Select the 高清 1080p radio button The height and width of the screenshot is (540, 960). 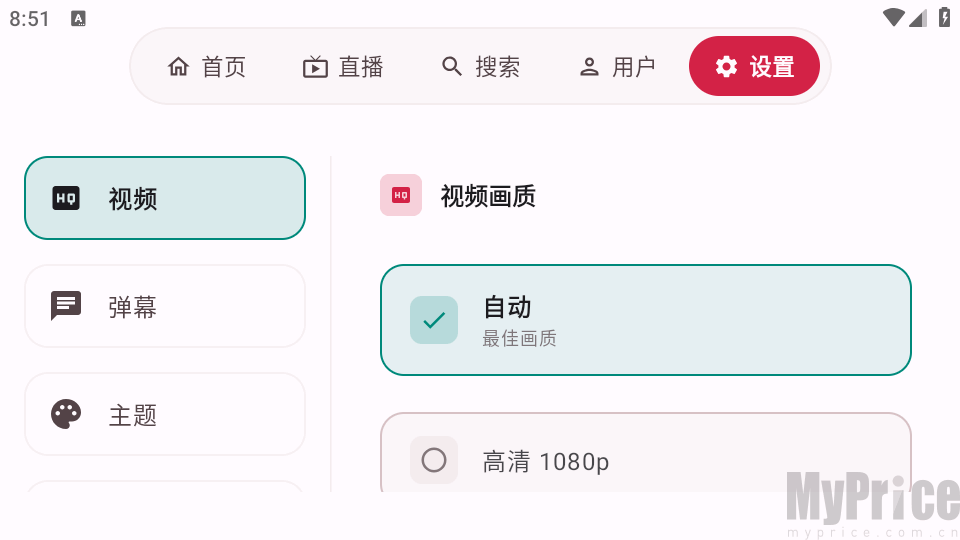[x=434, y=460]
